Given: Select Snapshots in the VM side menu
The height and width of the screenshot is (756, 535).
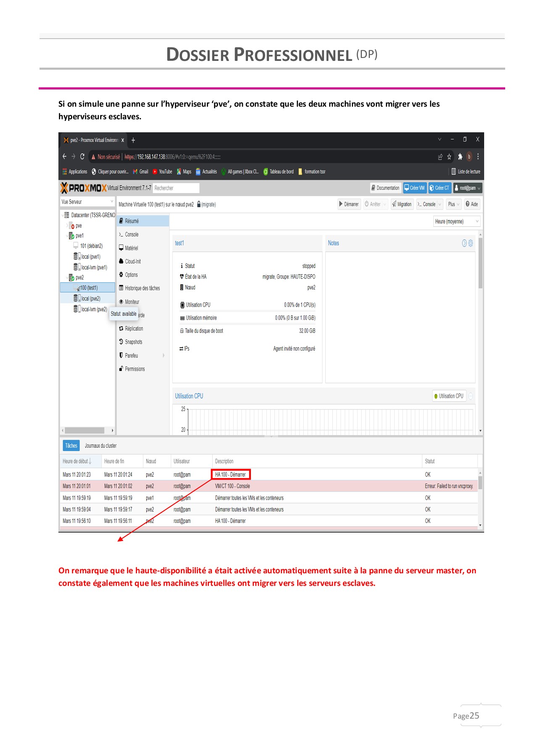Looking at the screenshot, I should [x=133, y=342].
